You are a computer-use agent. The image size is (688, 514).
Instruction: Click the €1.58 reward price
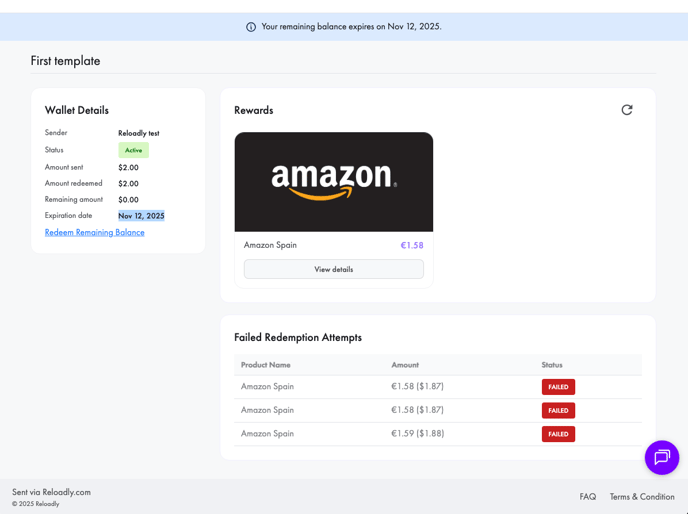point(412,245)
